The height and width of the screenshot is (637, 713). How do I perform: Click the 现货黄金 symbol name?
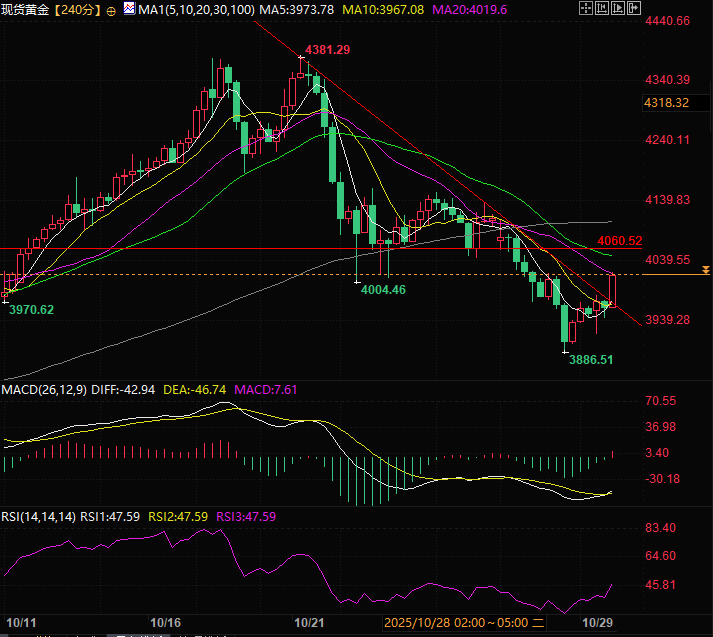pos(26,9)
